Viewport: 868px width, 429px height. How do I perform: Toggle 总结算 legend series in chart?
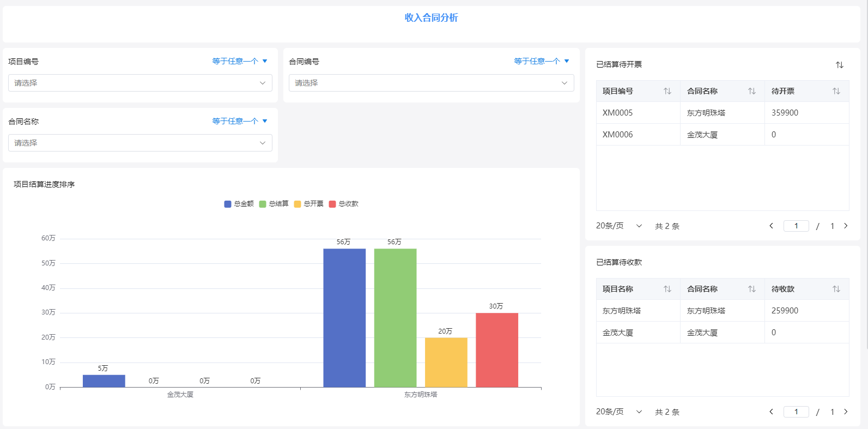click(274, 204)
